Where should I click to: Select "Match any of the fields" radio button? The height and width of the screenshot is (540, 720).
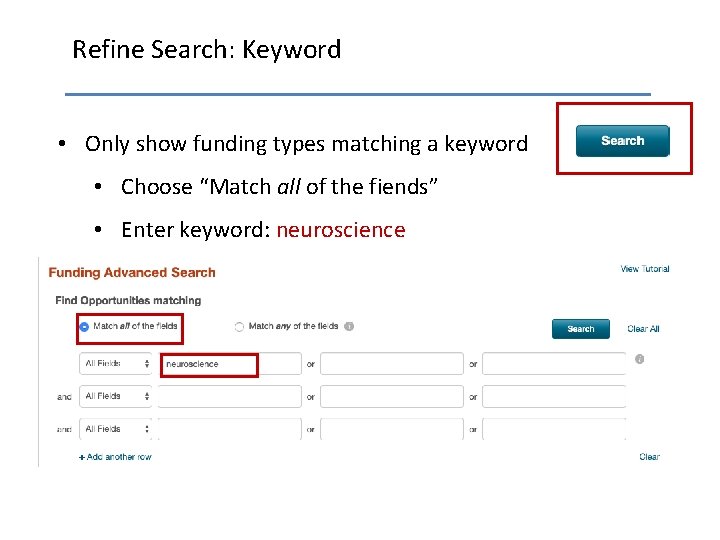point(240,326)
